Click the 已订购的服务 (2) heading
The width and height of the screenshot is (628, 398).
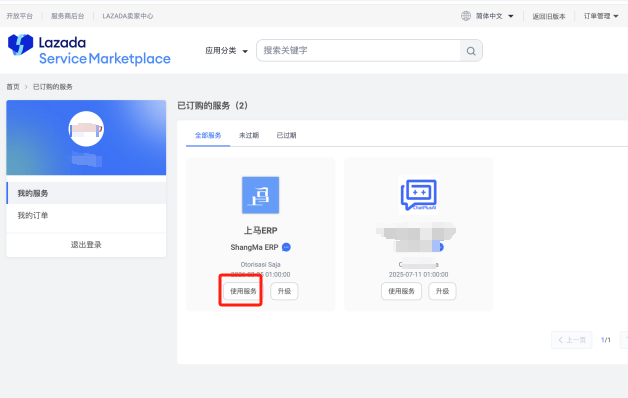pos(212,106)
